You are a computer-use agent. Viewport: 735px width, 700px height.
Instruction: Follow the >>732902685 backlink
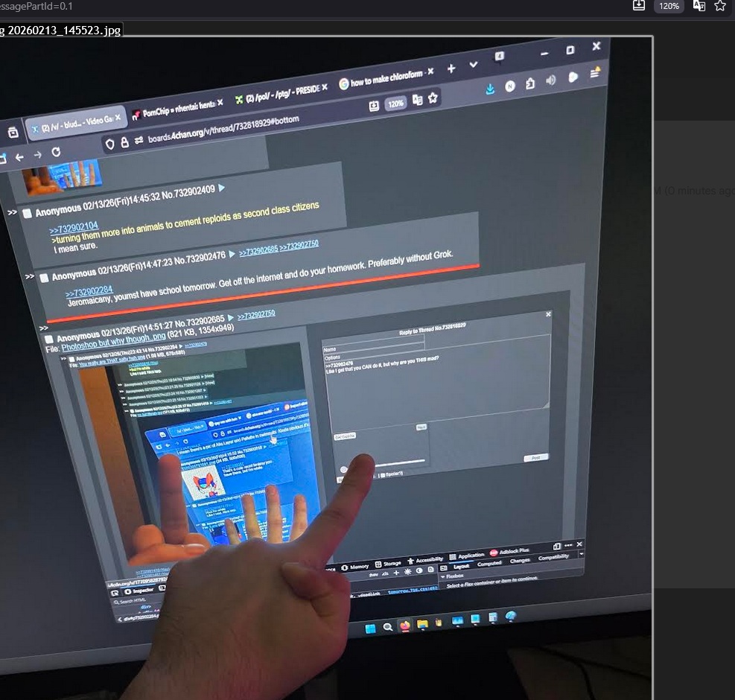click(x=258, y=250)
